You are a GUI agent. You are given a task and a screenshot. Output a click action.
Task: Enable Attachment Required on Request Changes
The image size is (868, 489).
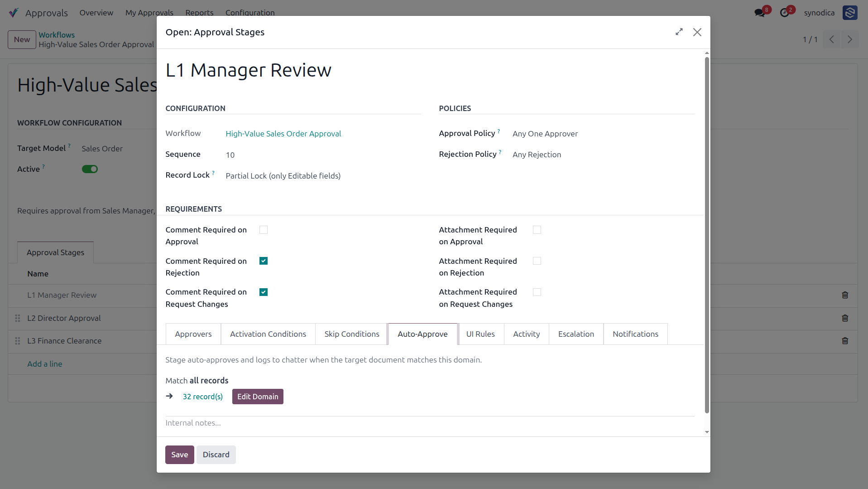click(537, 292)
